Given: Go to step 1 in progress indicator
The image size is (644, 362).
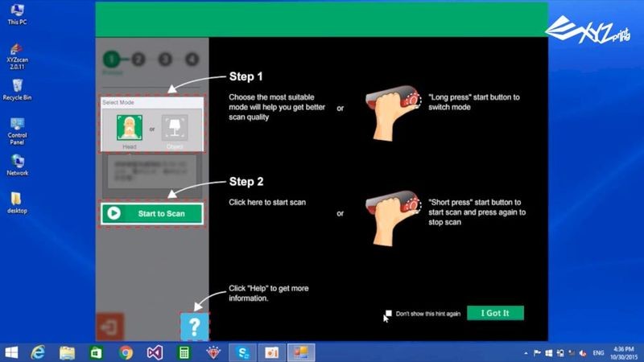Looking at the screenshot, I should coord(112,59).
